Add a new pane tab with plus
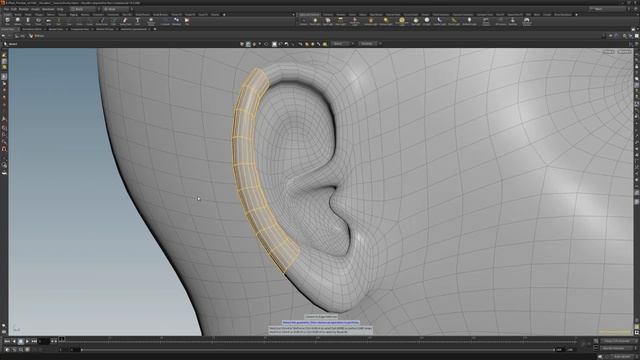 pyautogui.click(x=155, y=29)
